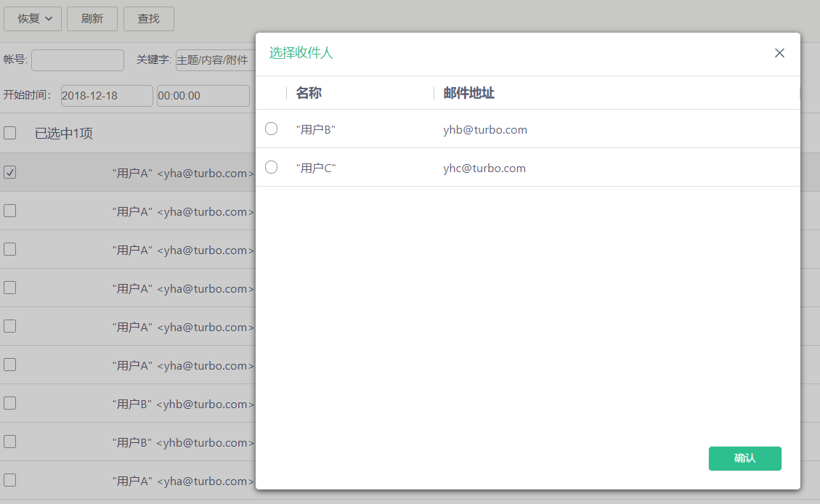Check the sixth 用户A row checkbox
820x504 pixels.
coord(10,365)
